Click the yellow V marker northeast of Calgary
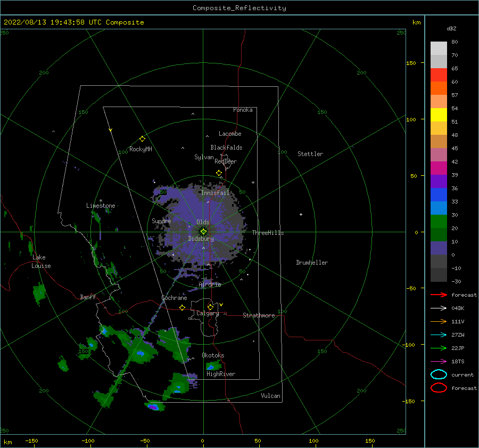Image resolution: width=479 pixels, height=448 pixels. point(221,305)
